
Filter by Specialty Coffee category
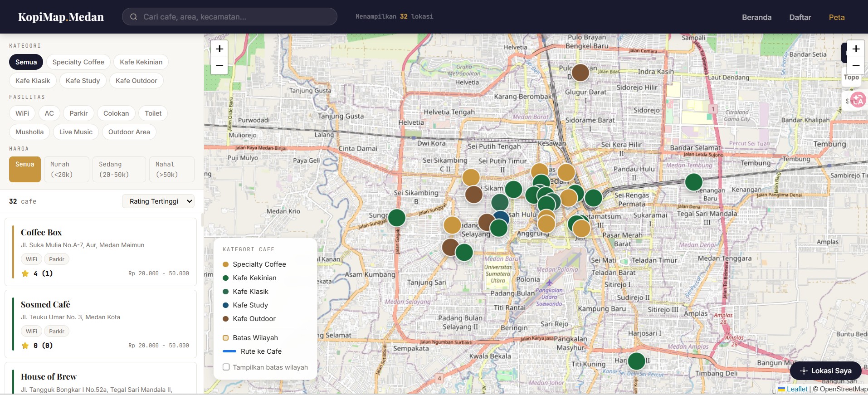coord(78,62)
